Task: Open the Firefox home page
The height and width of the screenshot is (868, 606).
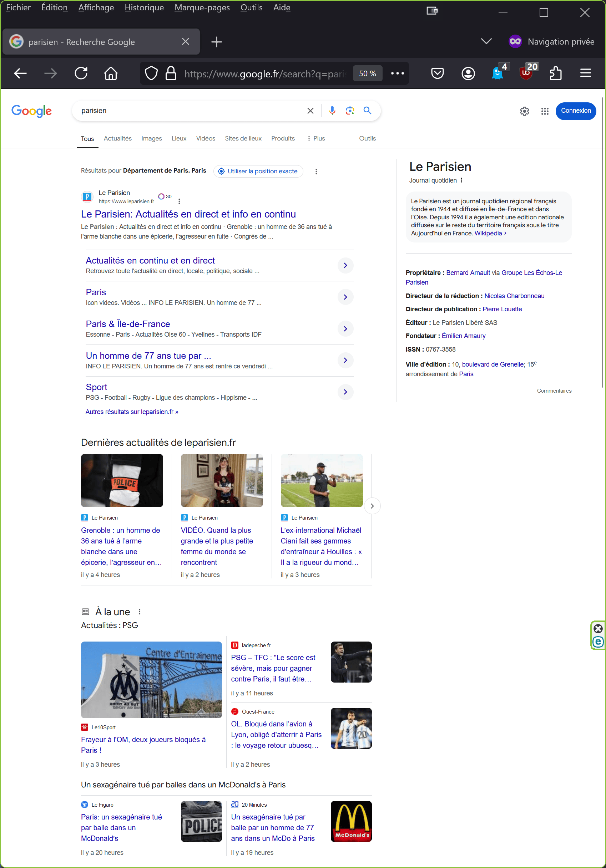Action: point(111,73)
